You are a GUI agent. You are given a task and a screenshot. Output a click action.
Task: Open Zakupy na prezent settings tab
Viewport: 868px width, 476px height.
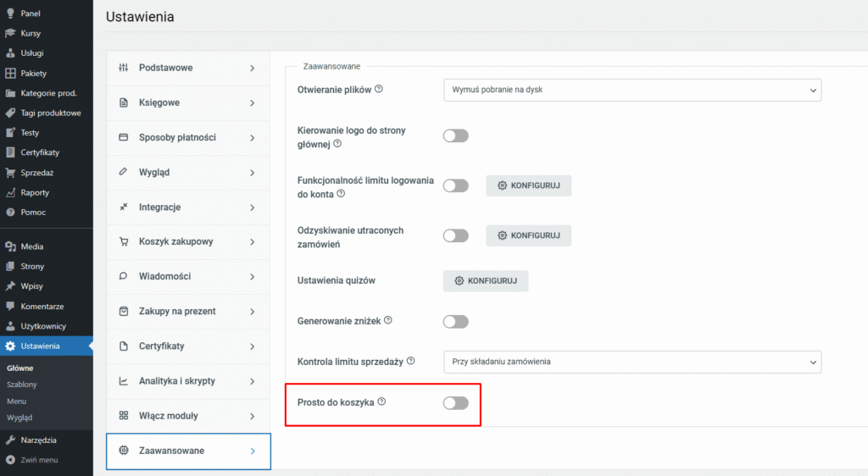[188, 311]
